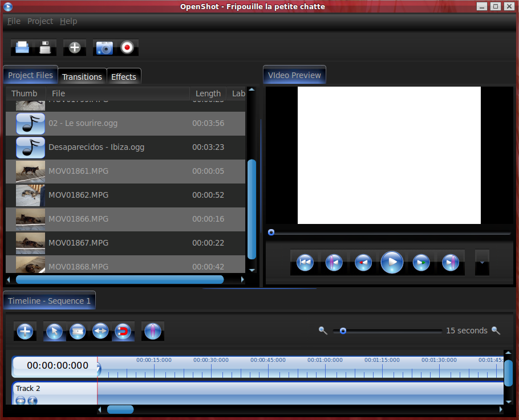Click the Open Project toolbar icon
Image resolution: width=519 pixels, height=420 pixels.
coord(22,48)
